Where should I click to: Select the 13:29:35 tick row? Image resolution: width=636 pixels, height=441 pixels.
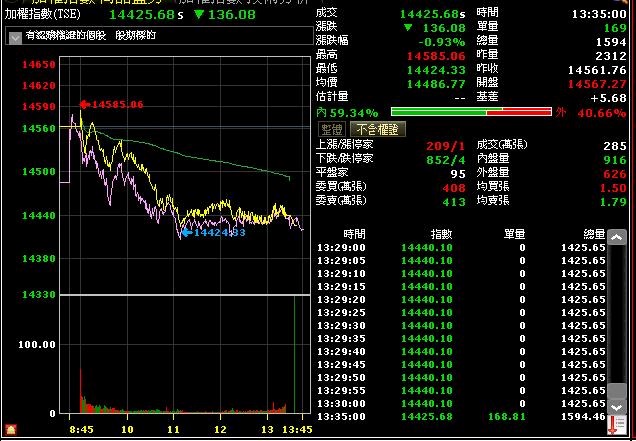(461, 338)
